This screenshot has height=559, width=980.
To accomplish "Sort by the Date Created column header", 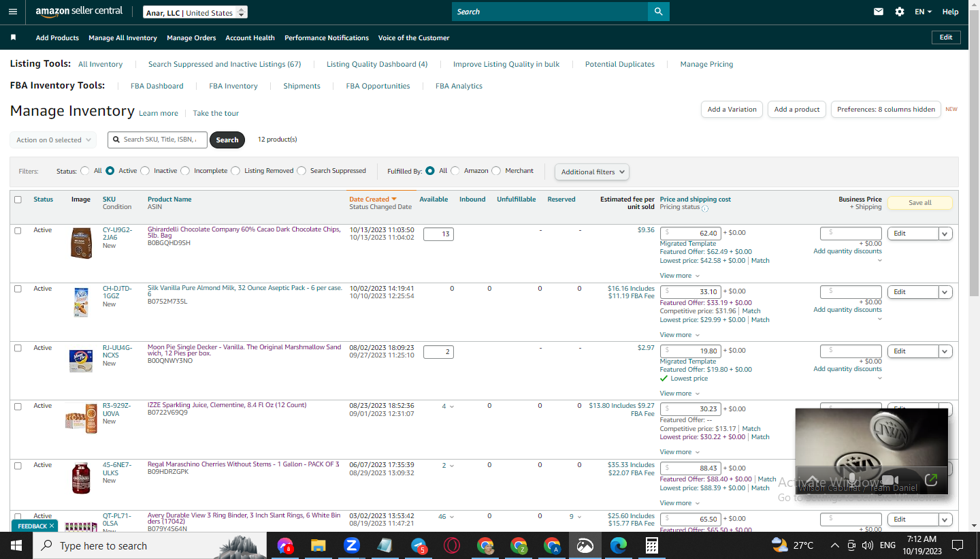I will click(373, 199).
